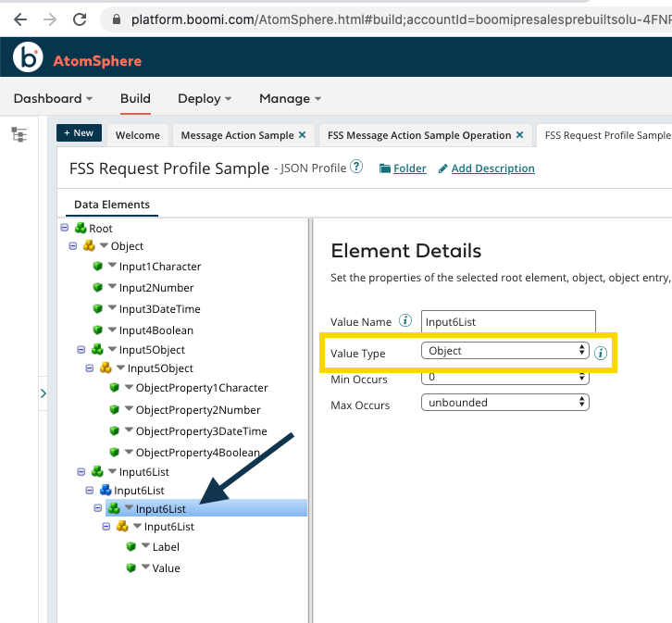This screenshot has width=672, height=623.
Task: Click the Value Name input field
Action: 507,321
